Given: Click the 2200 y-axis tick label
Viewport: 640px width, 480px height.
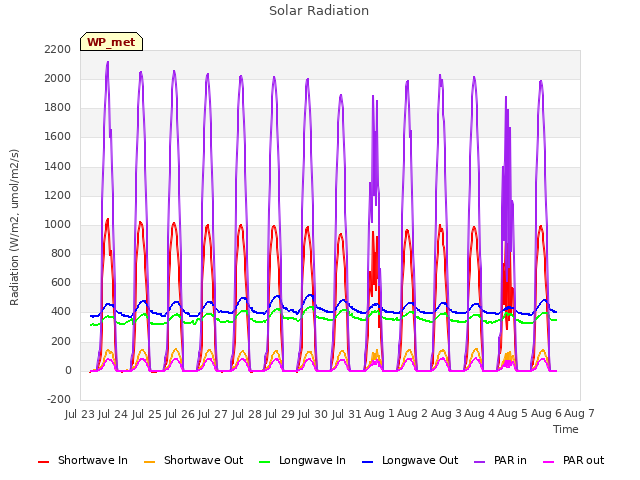Looking at the screenshot, I should (x=58, y=49).
